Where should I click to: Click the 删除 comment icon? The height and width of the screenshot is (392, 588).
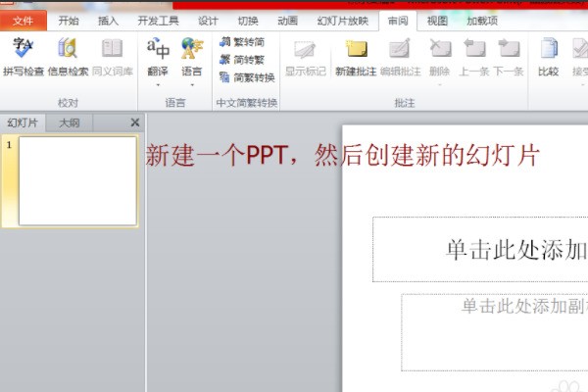(440, 49)
